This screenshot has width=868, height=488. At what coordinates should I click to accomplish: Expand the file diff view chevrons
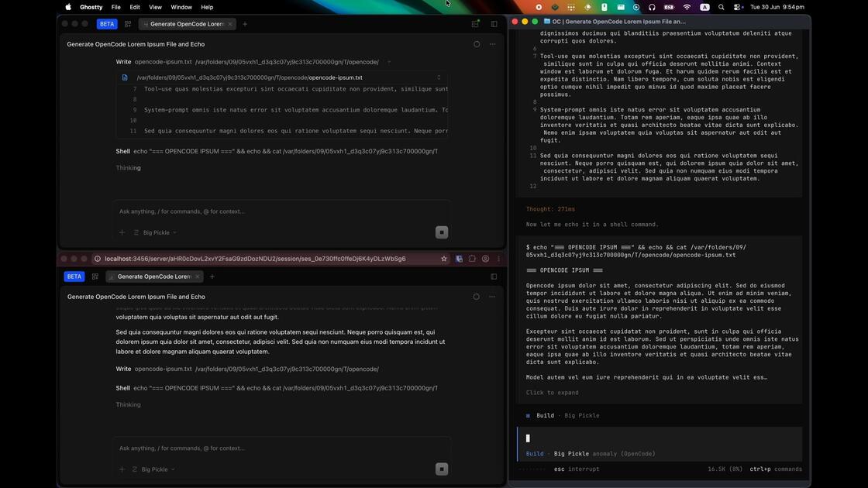439,77
